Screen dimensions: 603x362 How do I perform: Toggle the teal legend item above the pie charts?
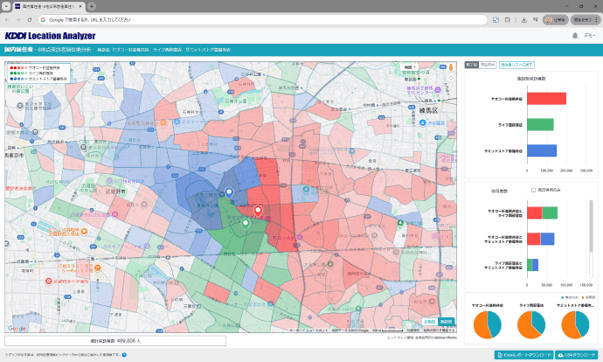tap(570, 297)
